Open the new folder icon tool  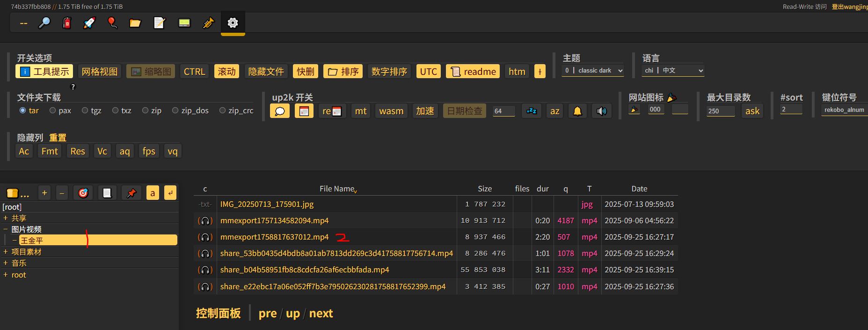(x=135, y=22)
